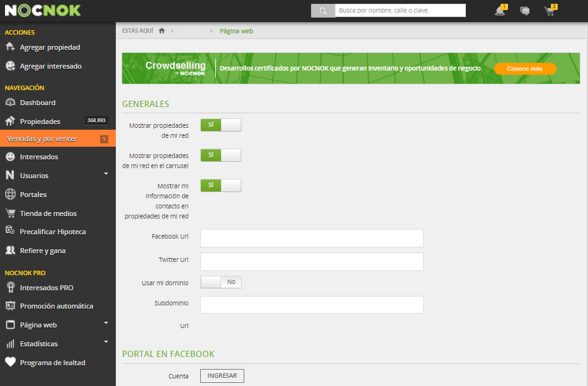Open Tienda de medios

48,213
